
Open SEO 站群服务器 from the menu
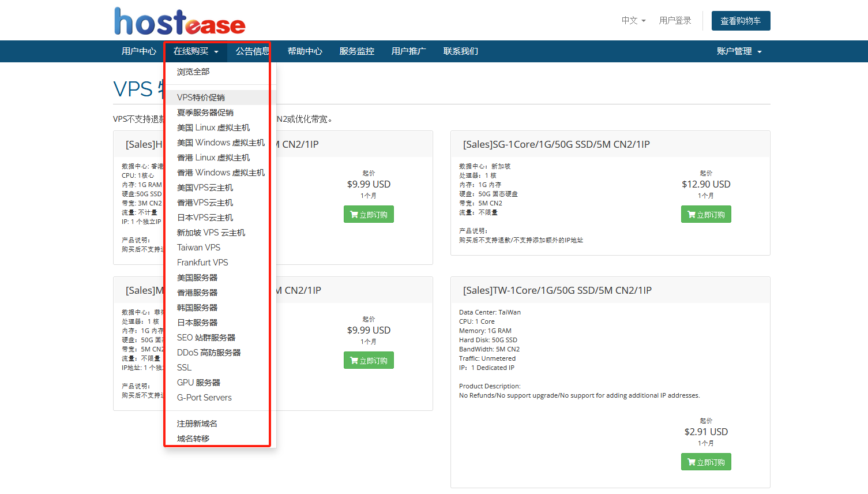tap(220, 338)
